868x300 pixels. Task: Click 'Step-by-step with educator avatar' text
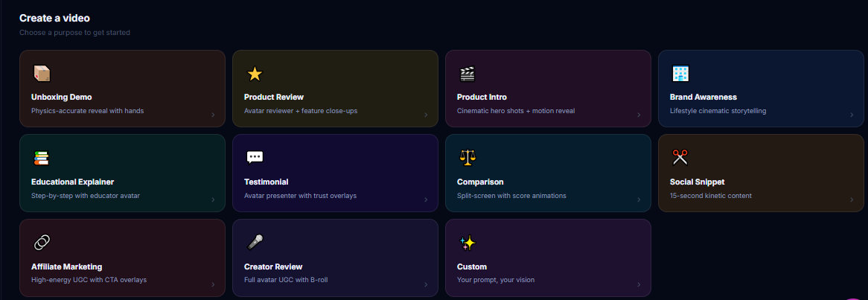point(86,195)
